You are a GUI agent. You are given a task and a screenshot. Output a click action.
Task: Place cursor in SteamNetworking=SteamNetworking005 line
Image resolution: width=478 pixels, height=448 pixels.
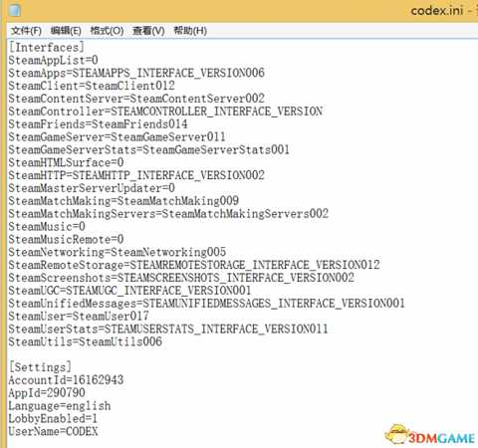click(x=118, y=252)
